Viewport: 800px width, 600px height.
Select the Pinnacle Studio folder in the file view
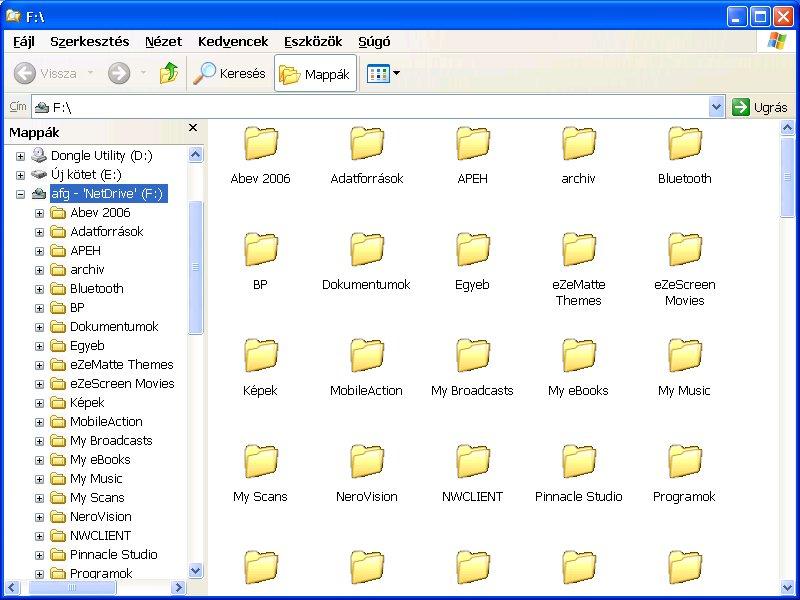[x=578, y=463]
